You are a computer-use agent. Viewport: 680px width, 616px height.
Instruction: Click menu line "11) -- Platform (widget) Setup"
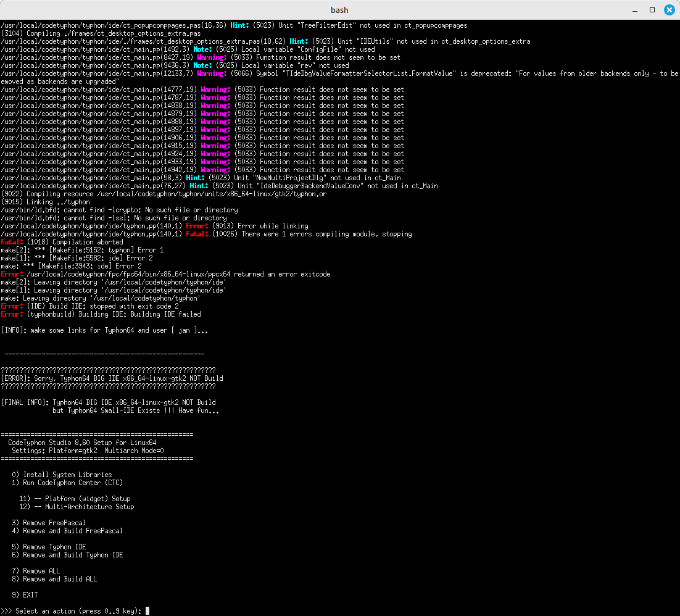(x=75, y=499)
